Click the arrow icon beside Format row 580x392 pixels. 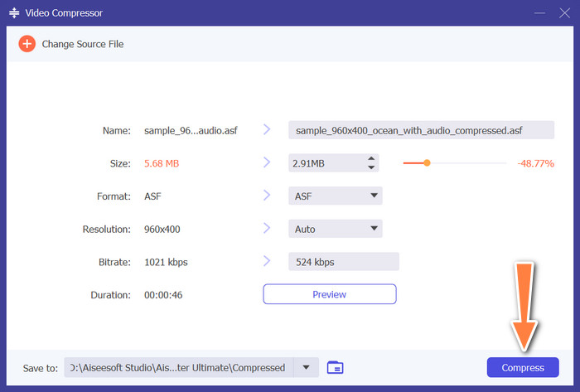267,196
